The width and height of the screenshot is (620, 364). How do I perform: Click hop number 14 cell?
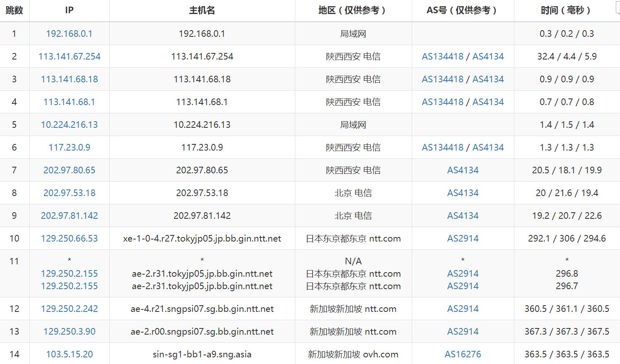[14, 354]
